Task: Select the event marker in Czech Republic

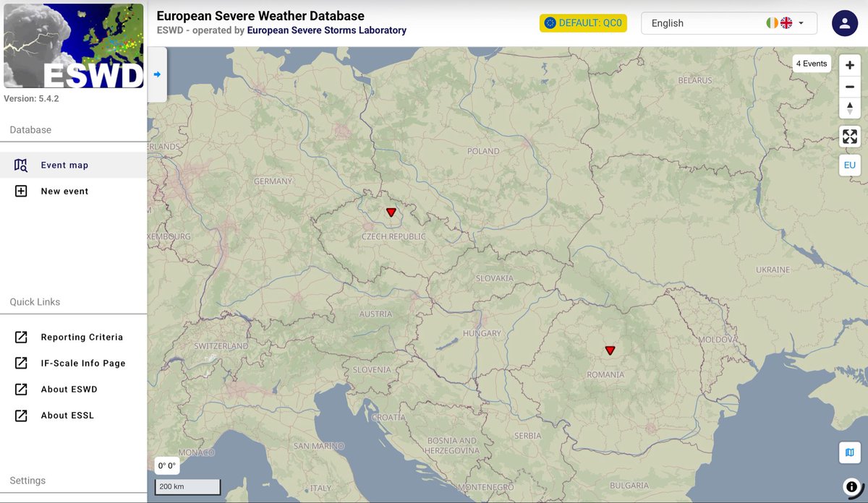Action: pyautogui.click(x=391, y=212)
